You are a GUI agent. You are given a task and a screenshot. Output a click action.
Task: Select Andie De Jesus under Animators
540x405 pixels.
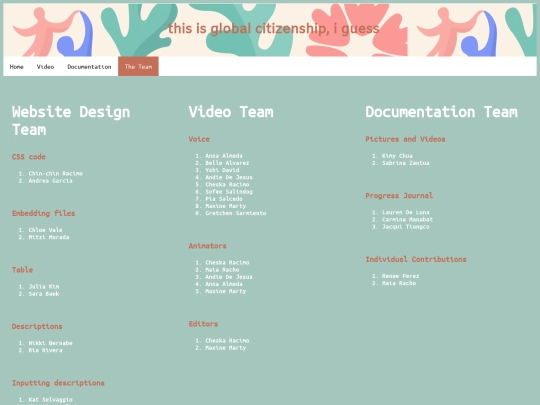(x=229, y=277)
